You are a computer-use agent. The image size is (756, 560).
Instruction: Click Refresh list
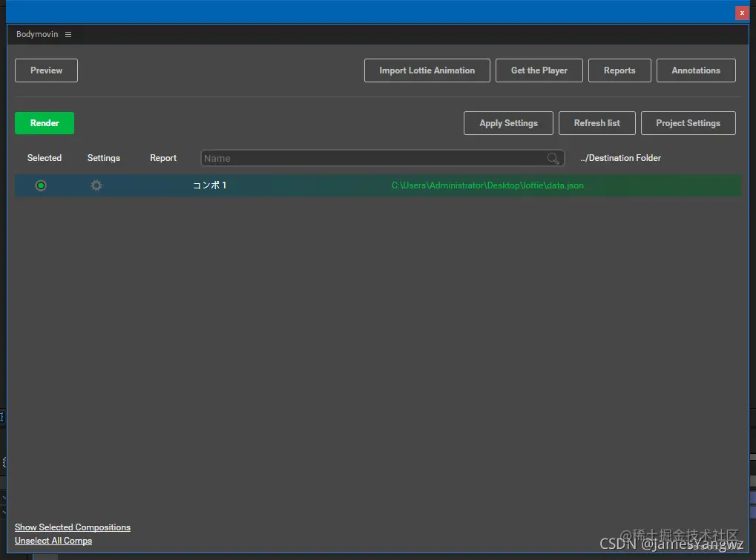click(597, 123)
